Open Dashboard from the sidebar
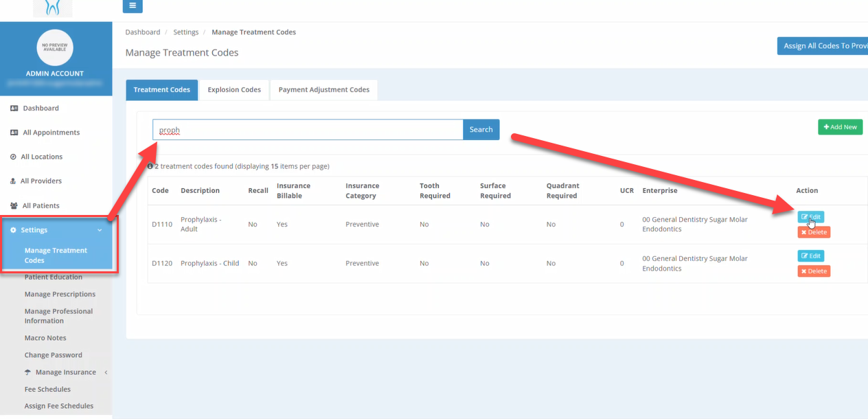Viewport: 868px width, 419px height. tap(41, 109)
